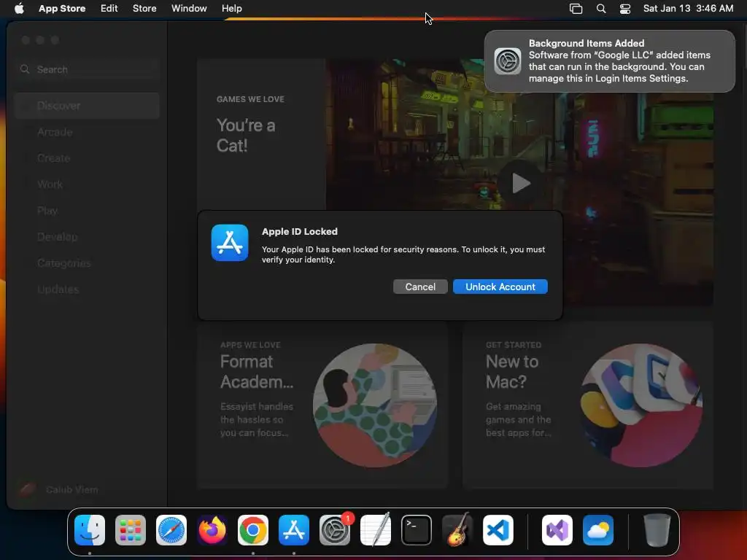Screen dimensions: 747x560
Task: Select Work in sidebar
Action: 87,184
